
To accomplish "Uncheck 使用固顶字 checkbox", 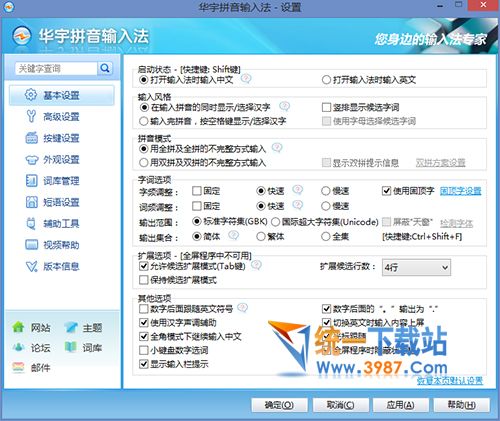I will (x=386, y=191).
